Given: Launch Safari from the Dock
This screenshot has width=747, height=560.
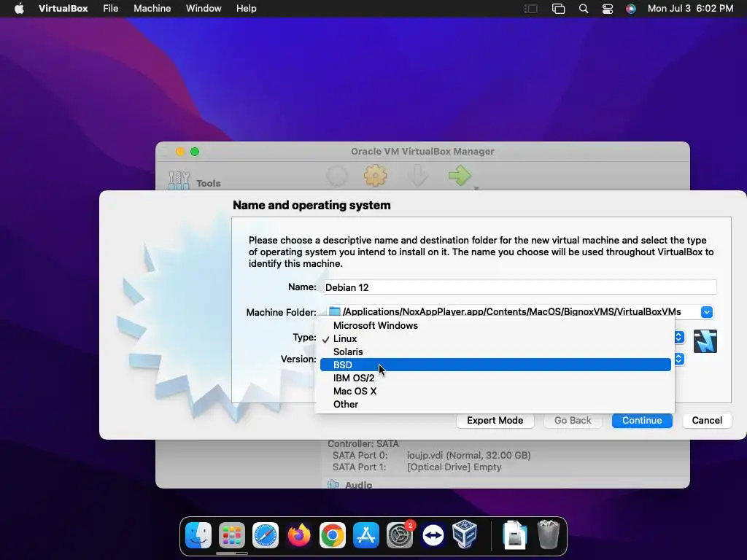Looking at the screenshot, I should click(266, 535).
